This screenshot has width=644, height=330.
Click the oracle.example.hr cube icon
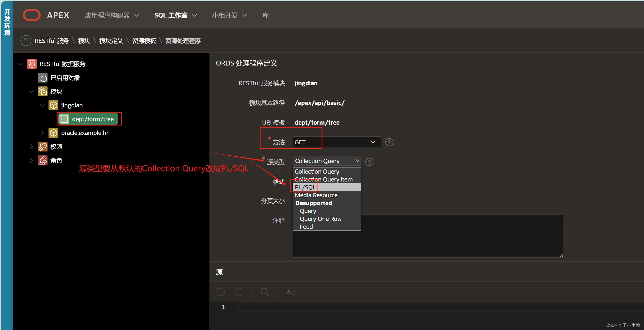53,133
